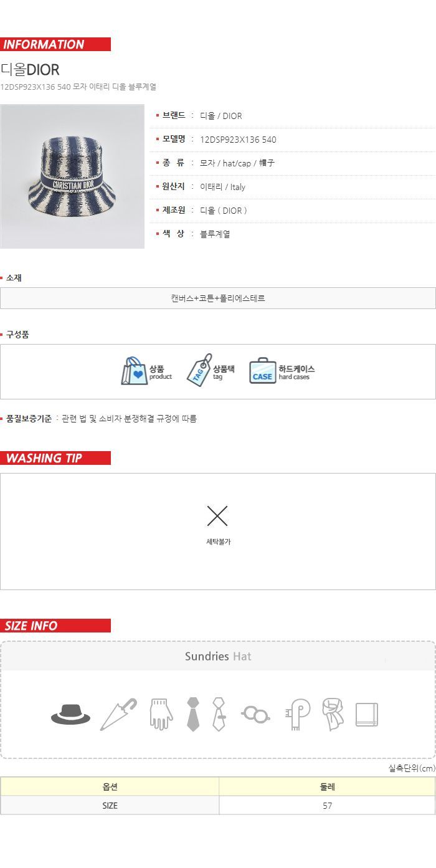This screenshot has height=868, width=436.
Task: Click the shopping bag product icon
Action: coord(134,371)
